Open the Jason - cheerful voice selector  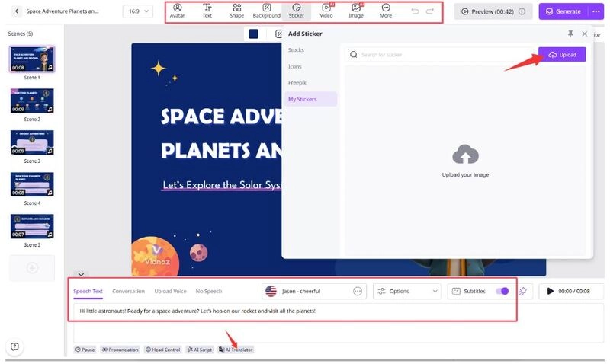coord(314,292)
